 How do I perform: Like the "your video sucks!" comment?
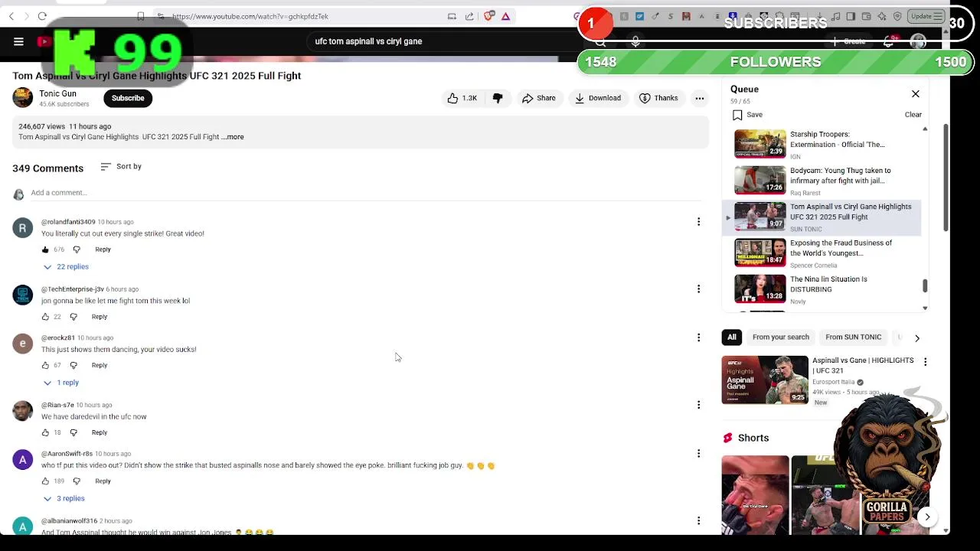[45, 365]
